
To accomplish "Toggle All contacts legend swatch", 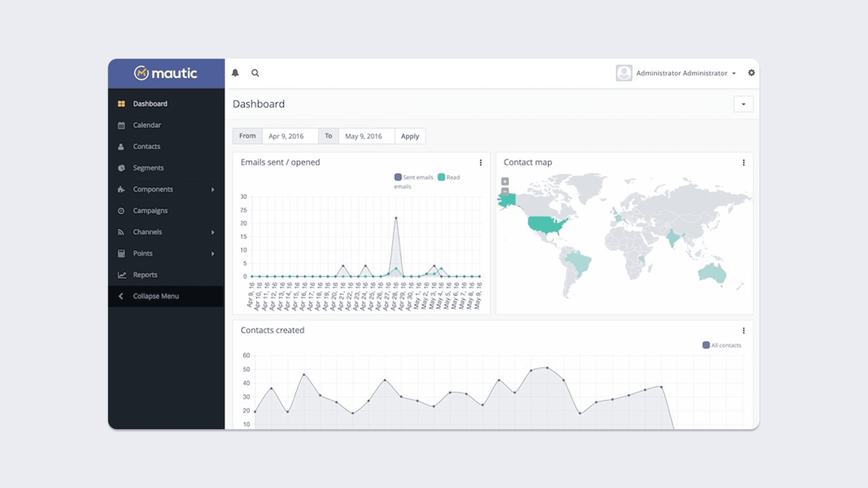I will (x=706, y=345).
